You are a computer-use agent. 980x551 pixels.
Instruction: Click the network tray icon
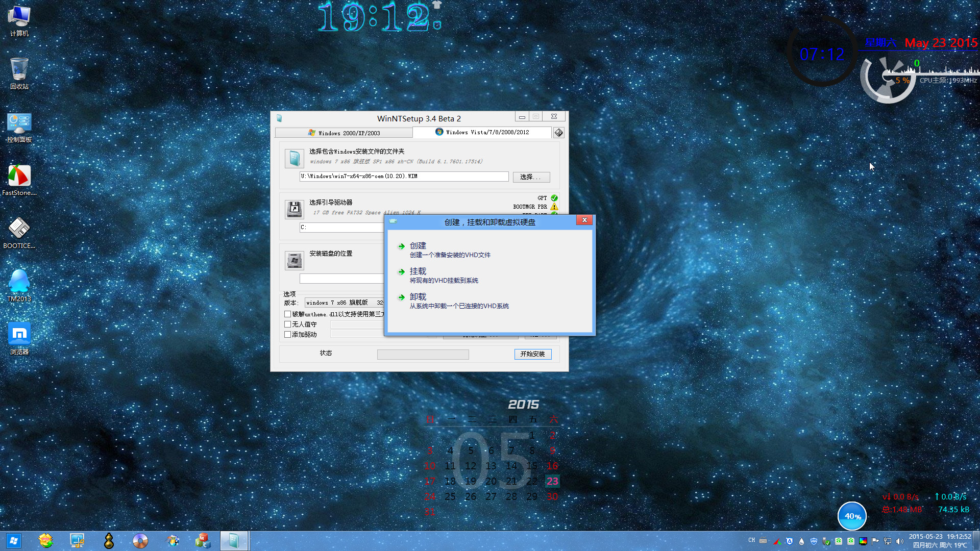[x=888, y=541]
